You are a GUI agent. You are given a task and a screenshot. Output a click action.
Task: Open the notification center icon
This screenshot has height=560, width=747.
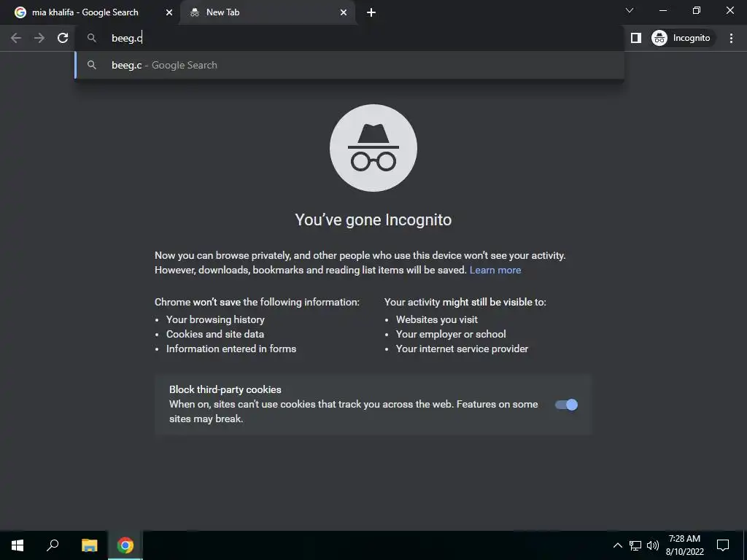pos(723,545)
